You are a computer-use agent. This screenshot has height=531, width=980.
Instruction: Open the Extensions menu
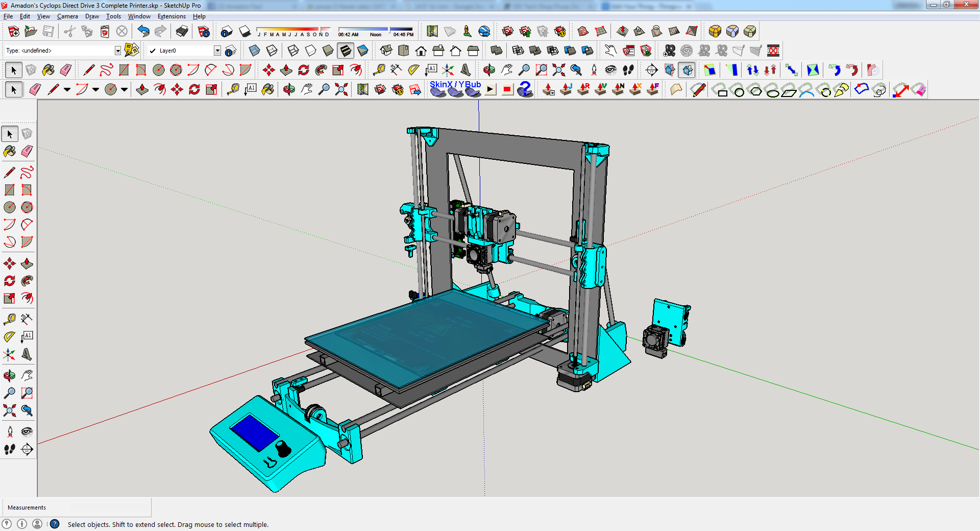171,16
